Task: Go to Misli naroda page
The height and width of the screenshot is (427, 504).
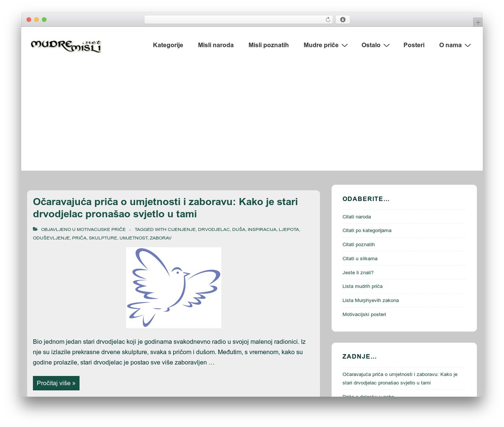Action: (x=216, y=45)
